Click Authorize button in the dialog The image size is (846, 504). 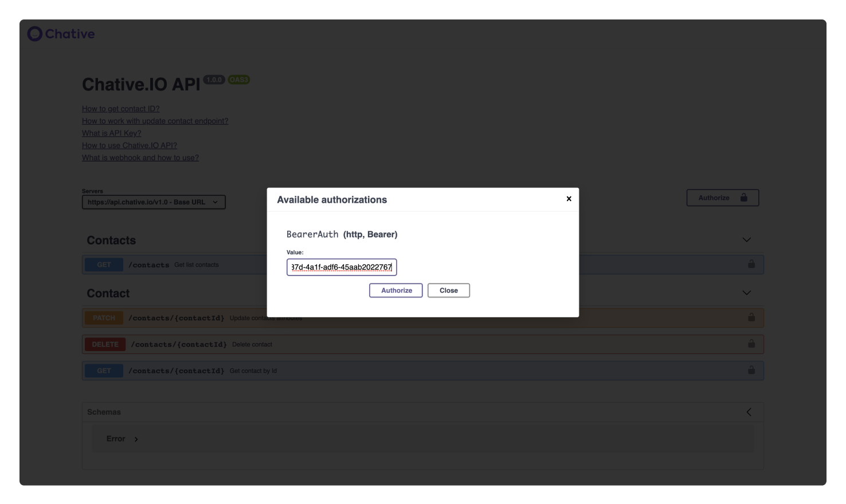[x=396, y=290]
